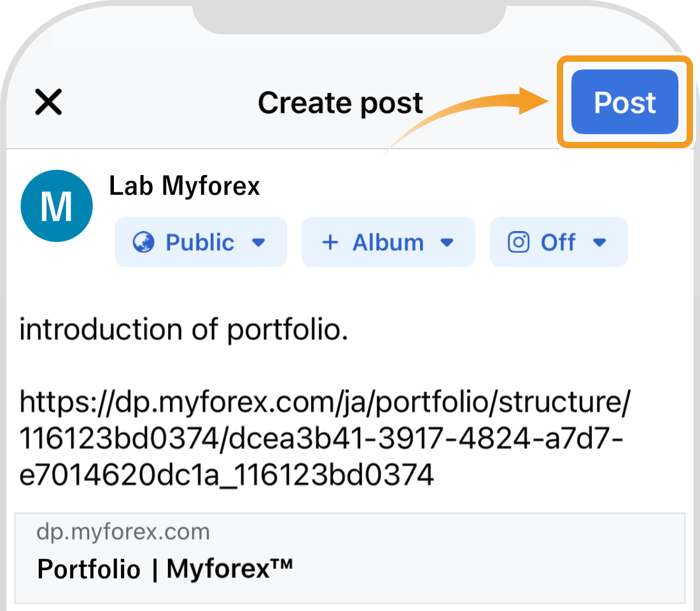Tap the 'Create post' header title

tap(340, 102)
